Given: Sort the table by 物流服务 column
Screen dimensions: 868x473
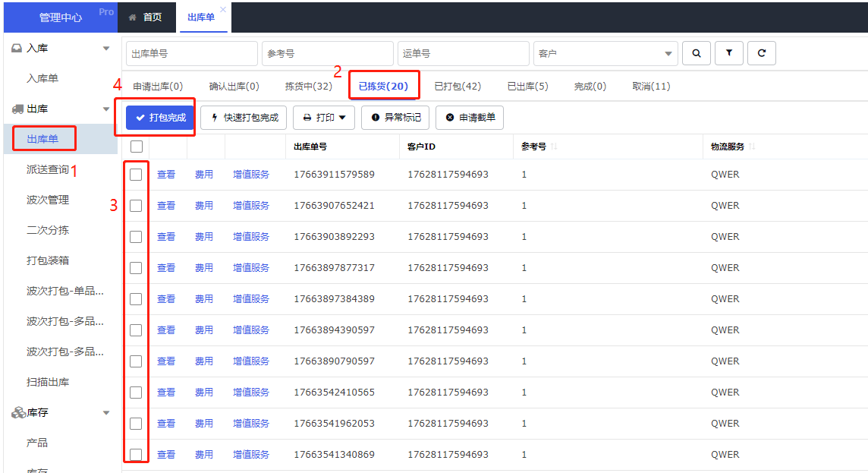Looking at the screenshot, I should [x=752, y=147].
